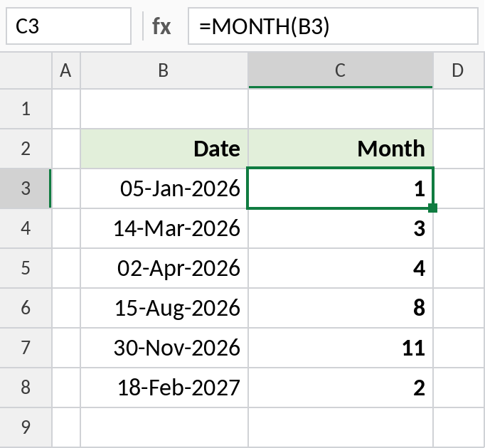Select column A header
485x448 pixels.
(66, 70)
